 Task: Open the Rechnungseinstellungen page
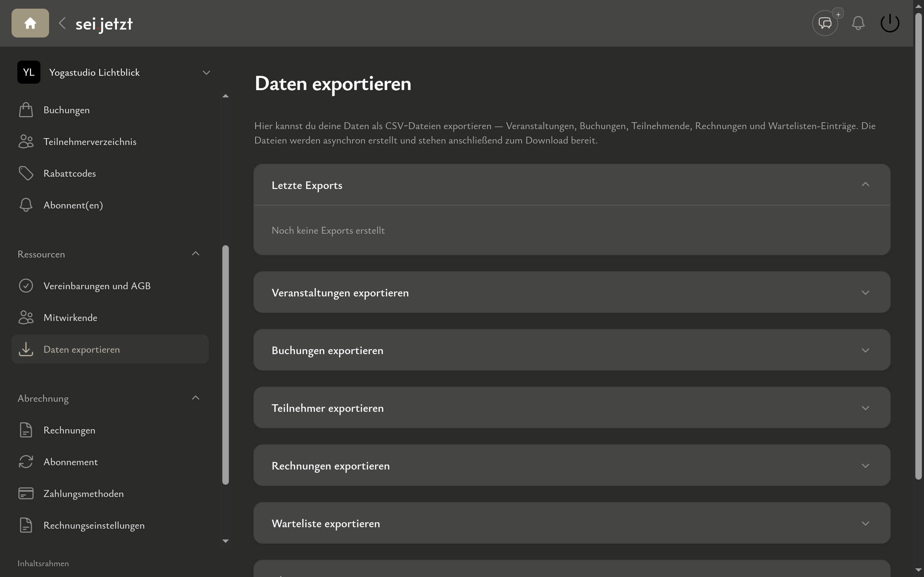coord(94,525)
